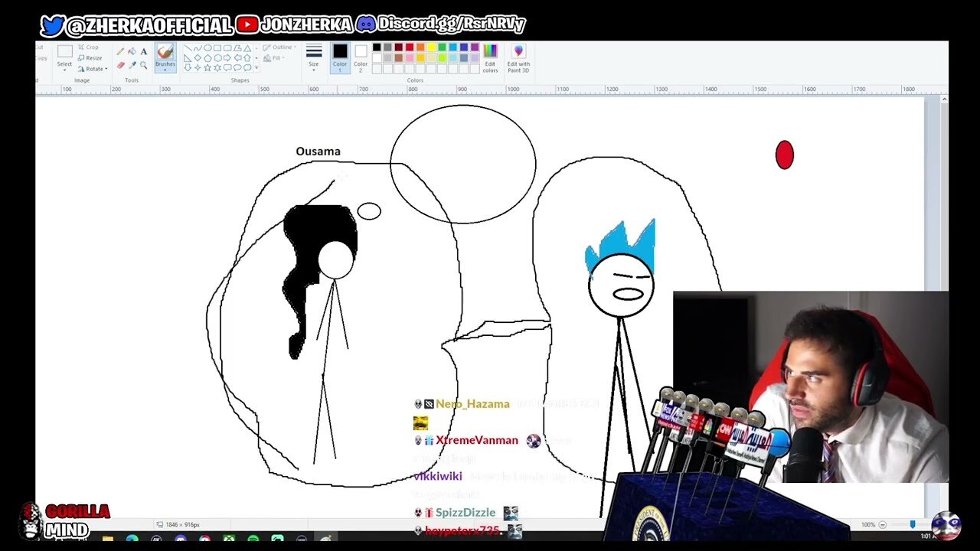Choose the Line shape

(188, 48)
